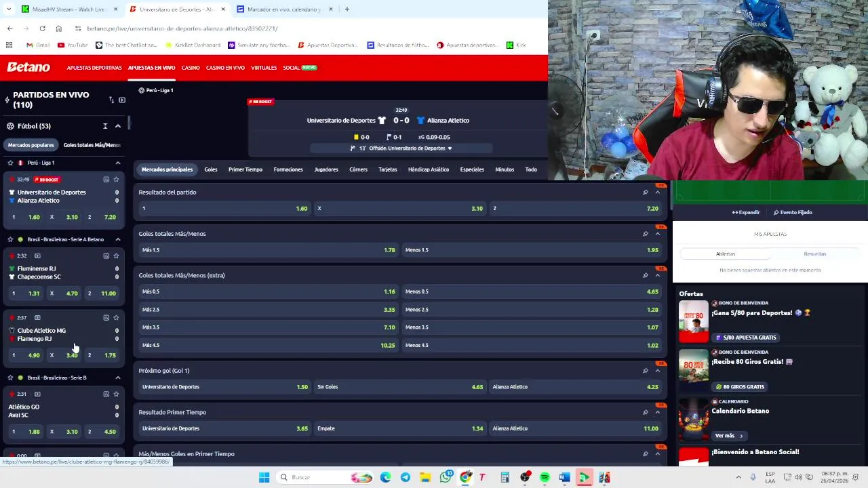This screenshot has width=868, height=488.
Task: Click pin icon on Goles totales Más/Menos
Action: (x=645, y=234)
